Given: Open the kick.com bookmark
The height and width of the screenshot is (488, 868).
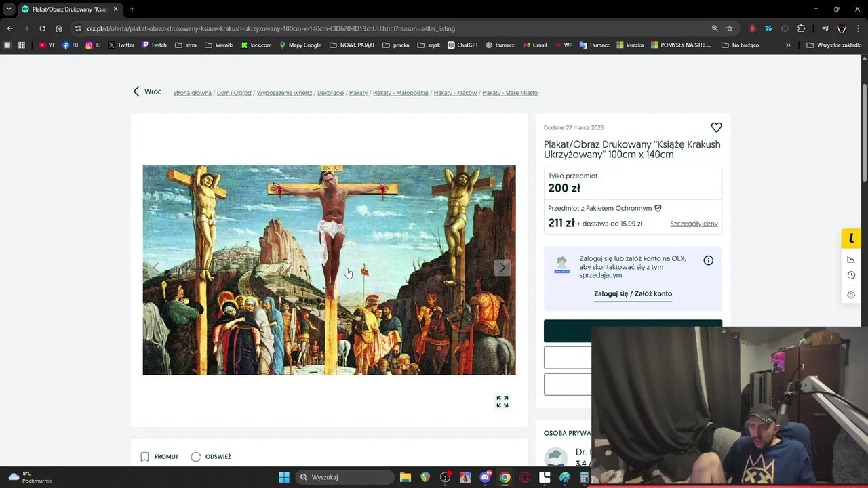Looking at the screenshot, I should click(256, 45).
